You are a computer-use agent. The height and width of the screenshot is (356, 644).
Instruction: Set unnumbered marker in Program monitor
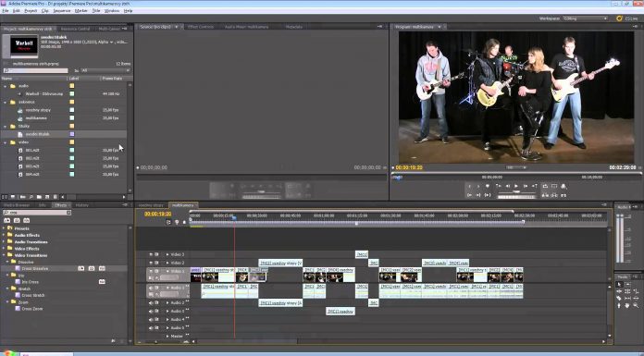(488, 186)
